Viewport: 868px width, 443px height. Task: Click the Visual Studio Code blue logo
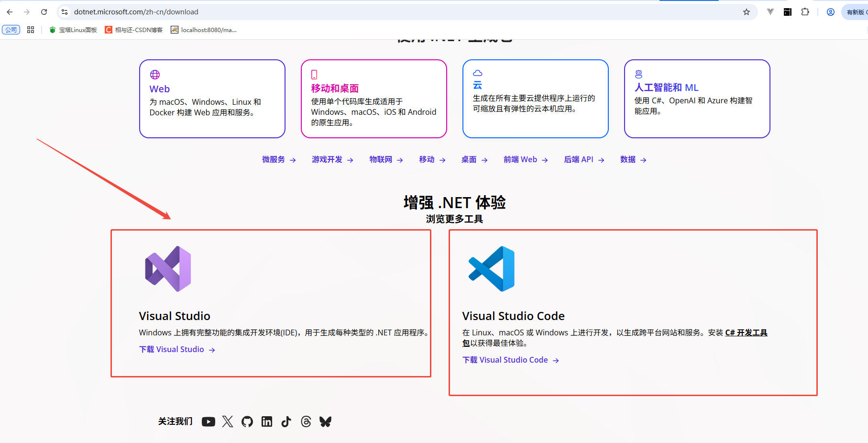[x=492, y=269]
